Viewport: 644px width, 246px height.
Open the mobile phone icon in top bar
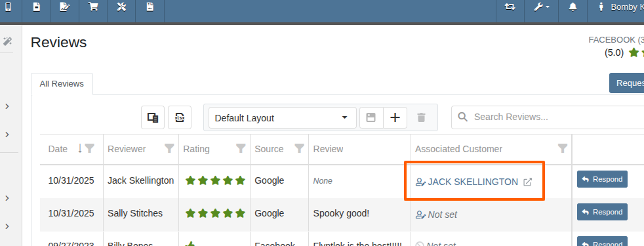8,7
